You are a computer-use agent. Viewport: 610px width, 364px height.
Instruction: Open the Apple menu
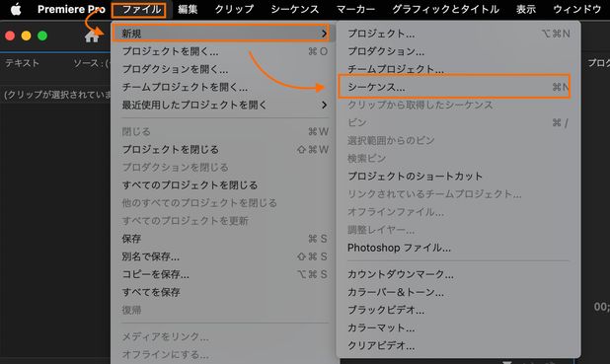16,9
